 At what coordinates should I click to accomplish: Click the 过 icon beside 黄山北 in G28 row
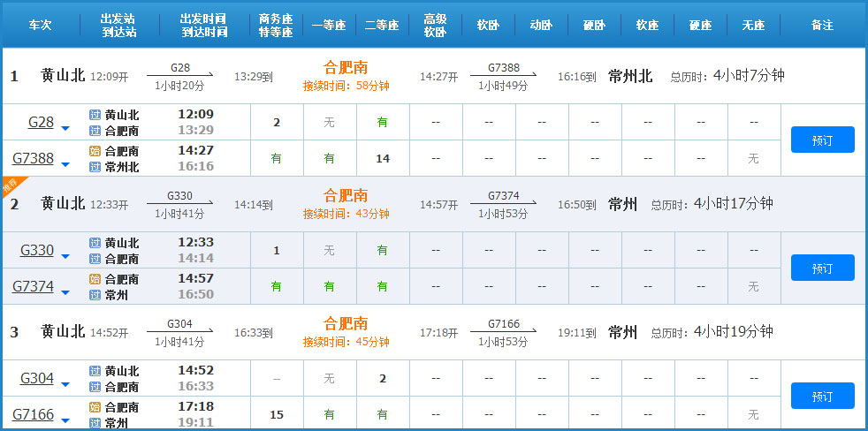tap(95, 115)
